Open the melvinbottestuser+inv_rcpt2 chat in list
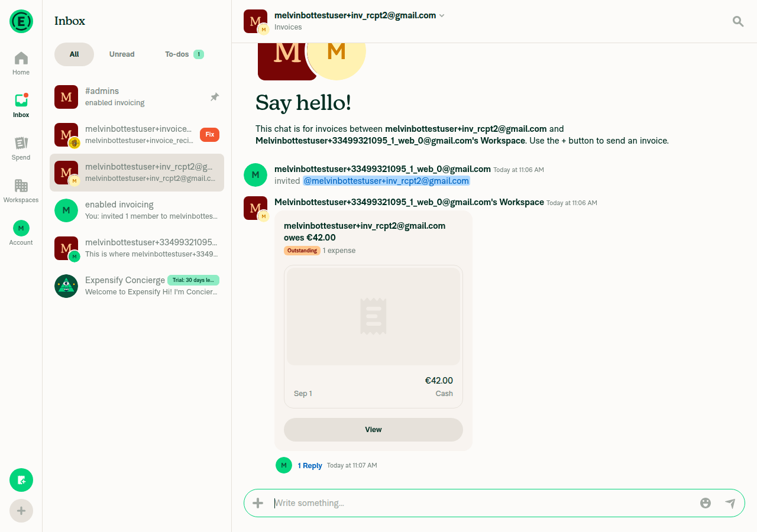 pos(137,173)
